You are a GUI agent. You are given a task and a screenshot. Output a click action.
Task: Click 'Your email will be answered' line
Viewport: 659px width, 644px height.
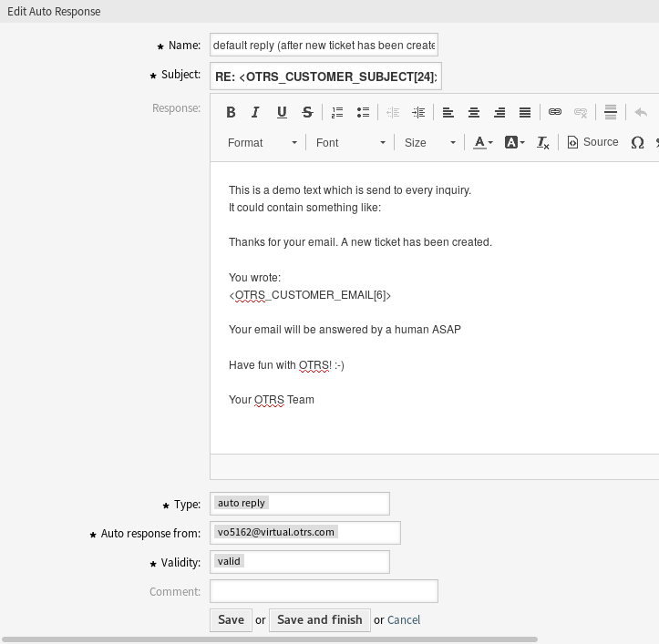click(x=345, y=330)
